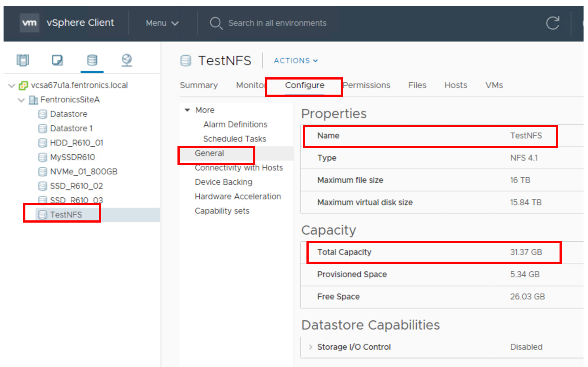588x367 pixels.
Task: Click the 26.03 GB free space value
Action: tap(528, 296)
